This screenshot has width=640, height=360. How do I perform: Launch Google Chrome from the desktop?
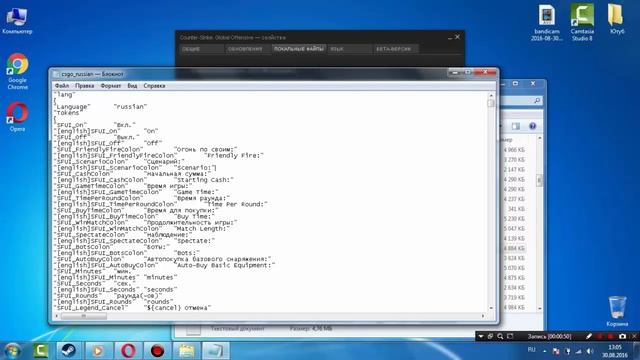17,71
